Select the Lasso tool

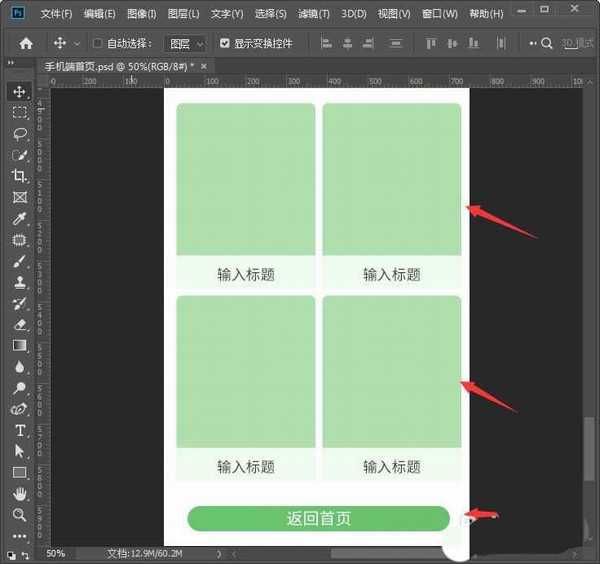click(x=20, y=134)
